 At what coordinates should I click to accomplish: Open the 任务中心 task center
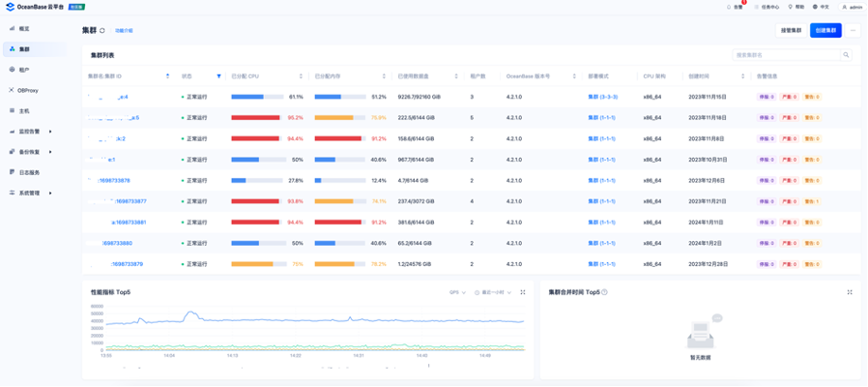point(767,7)
